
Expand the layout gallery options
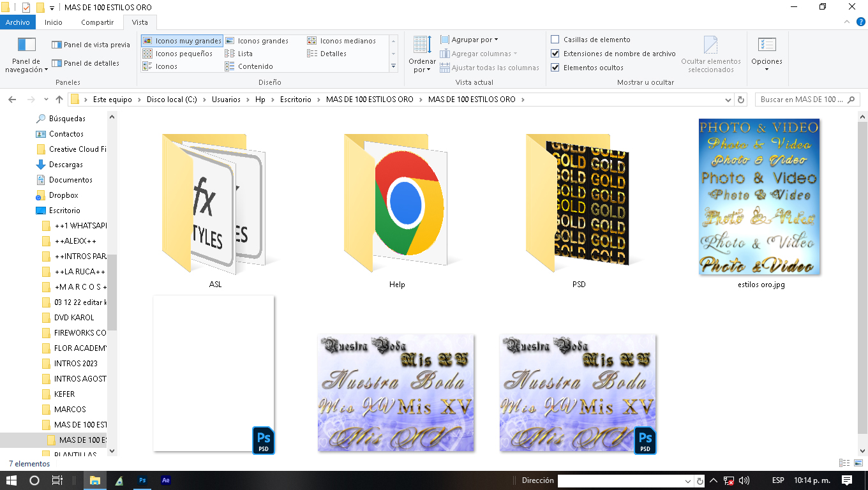pos(393,66)
